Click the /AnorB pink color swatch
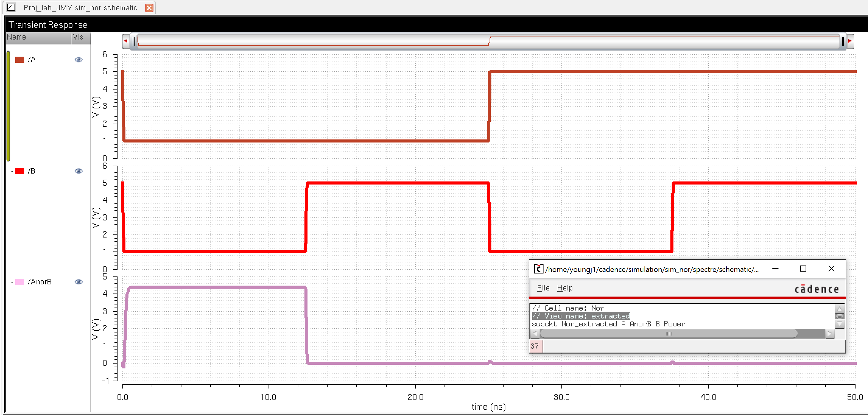Viewport: 868px width, 415px height. 20,282
